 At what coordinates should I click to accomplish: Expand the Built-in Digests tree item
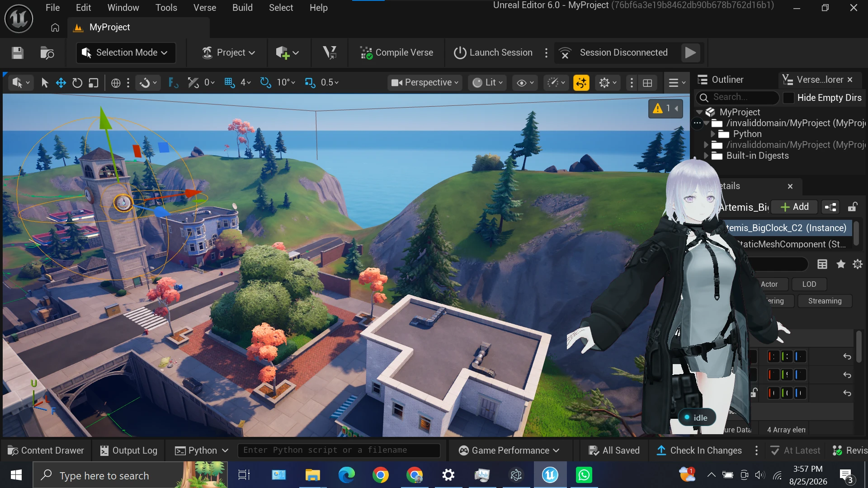pos(706,156)
